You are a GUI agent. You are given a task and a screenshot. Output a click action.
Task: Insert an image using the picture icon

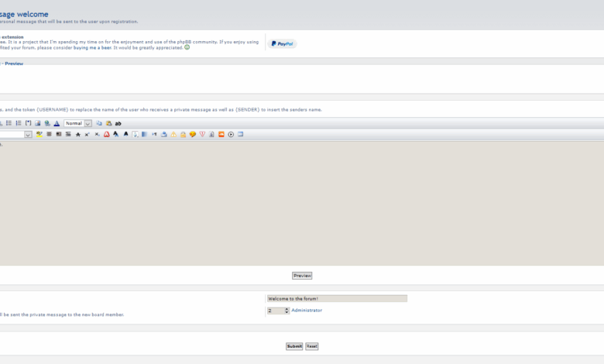(x=37, y=123)
